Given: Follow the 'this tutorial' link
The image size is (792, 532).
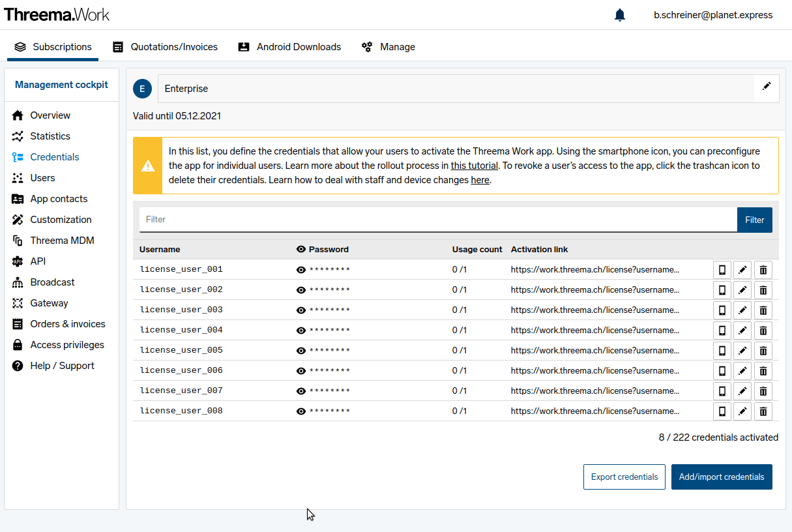Looking at the screenshot, I should coord(475,166).
